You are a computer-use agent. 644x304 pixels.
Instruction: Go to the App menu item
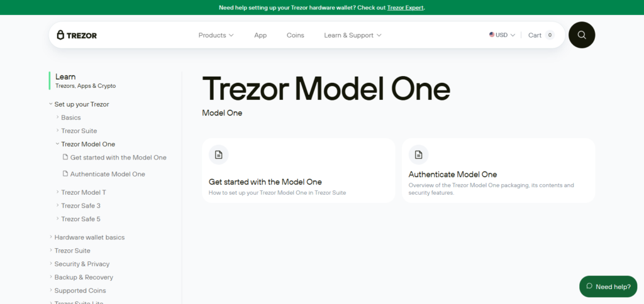(260, 35)
